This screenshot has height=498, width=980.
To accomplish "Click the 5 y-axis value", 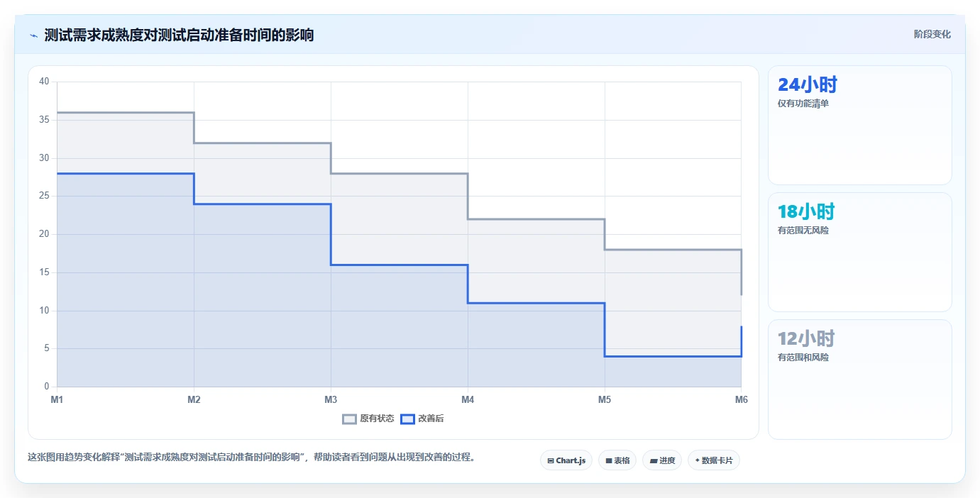I will [46, 348].
